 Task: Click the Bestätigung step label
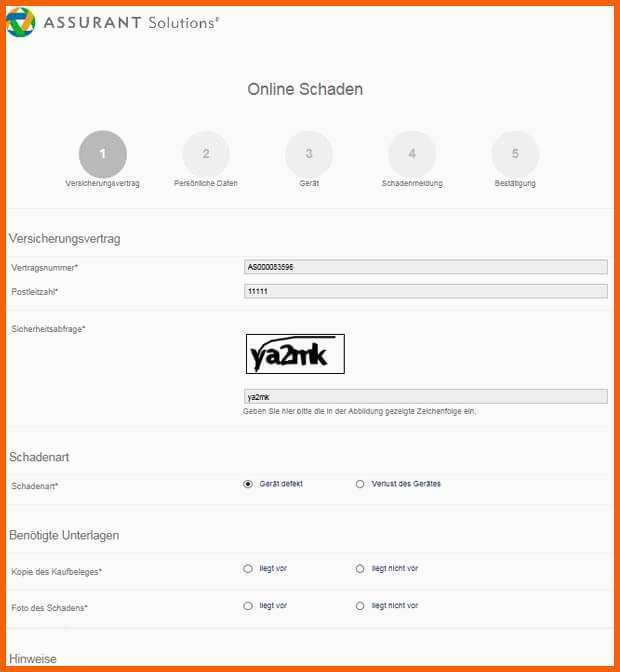(x=515, y=183)
